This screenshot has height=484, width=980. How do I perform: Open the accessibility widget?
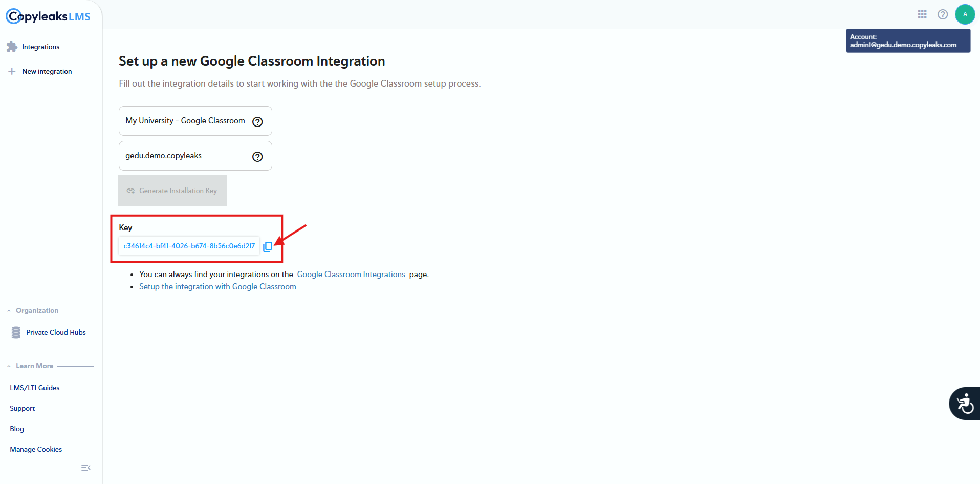tap(965, 404)
